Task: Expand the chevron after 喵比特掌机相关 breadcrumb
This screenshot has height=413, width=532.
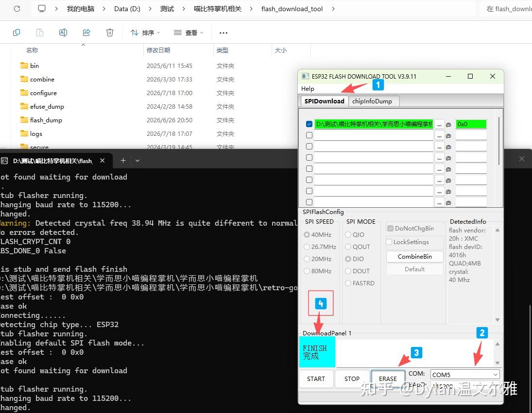Action: point(251,9)
